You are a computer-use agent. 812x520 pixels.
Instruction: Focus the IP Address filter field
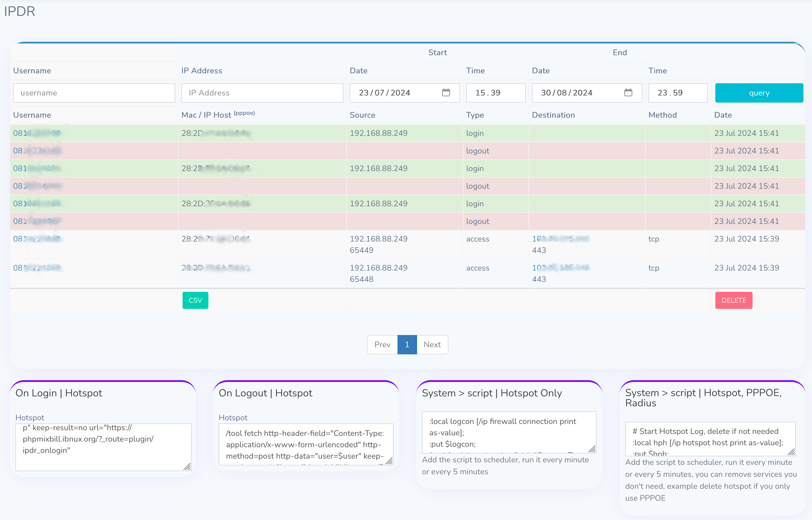pyautogui.click(x=262, y=93)
